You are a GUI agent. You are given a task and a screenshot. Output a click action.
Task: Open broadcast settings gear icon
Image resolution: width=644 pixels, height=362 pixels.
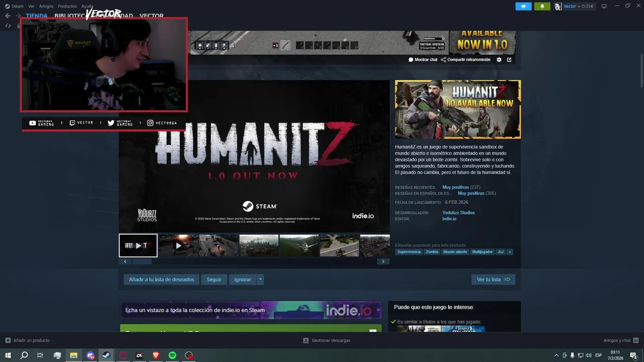(x=499, y=59)
